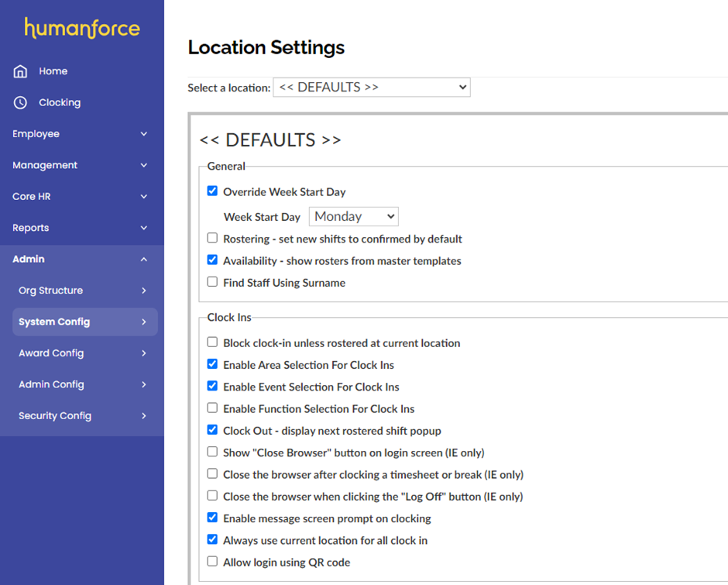Viewport: 728px width, 585px height.
Task: Click the << DEFAULTS >> panel heading
Action: pos(270,140)
